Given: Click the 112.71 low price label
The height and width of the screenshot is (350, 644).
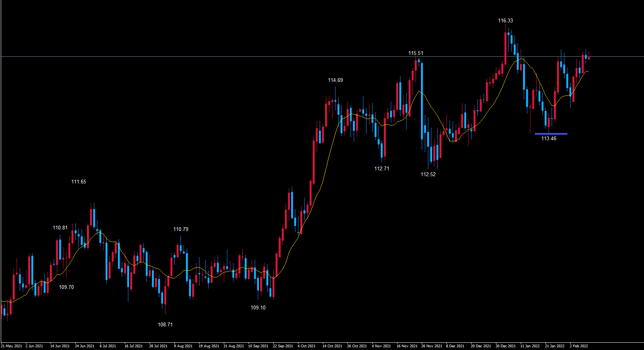Looking at the screenshot, I should tap(382, 169).
